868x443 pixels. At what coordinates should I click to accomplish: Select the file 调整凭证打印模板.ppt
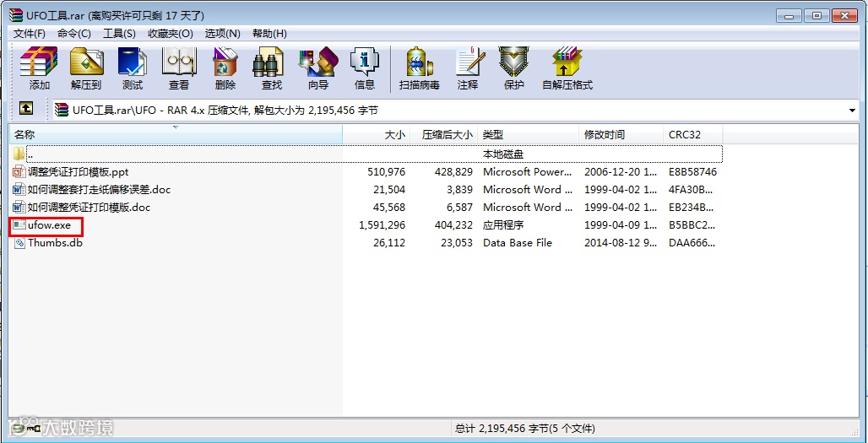pyautogui.click(x=78, y=172)
